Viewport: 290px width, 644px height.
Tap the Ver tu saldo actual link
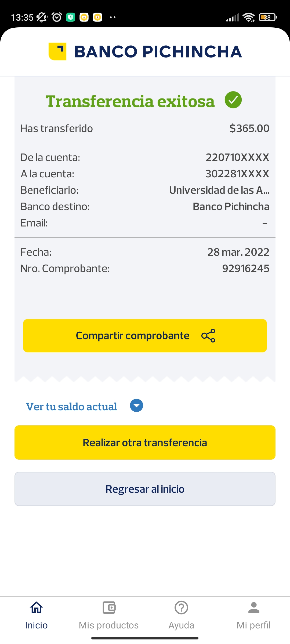(x=71, y=407)
